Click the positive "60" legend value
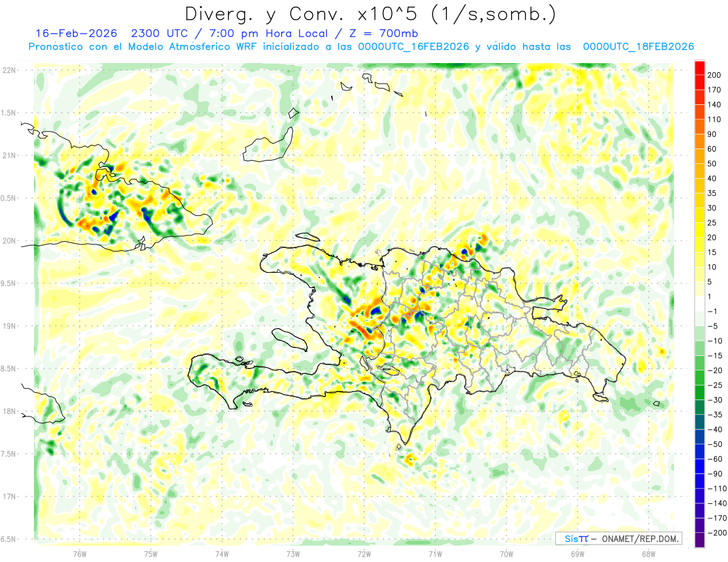728x562 pixels. (712, 149)
